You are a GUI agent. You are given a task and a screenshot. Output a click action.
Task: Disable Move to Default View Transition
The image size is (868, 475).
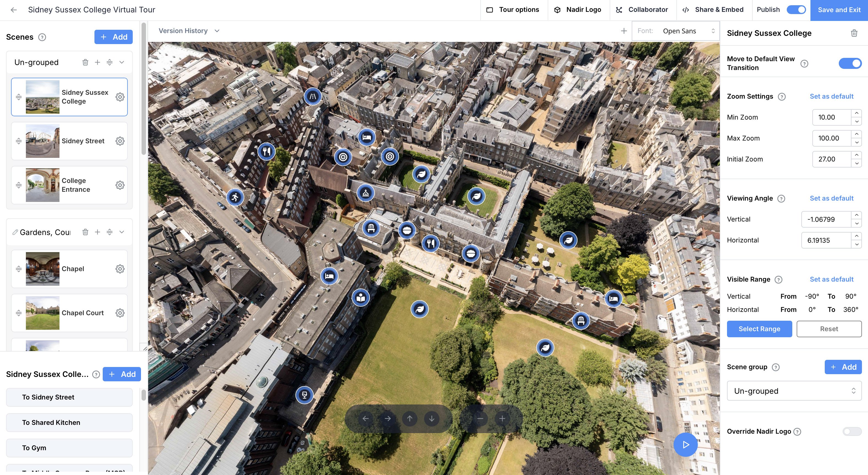(850, 63)
